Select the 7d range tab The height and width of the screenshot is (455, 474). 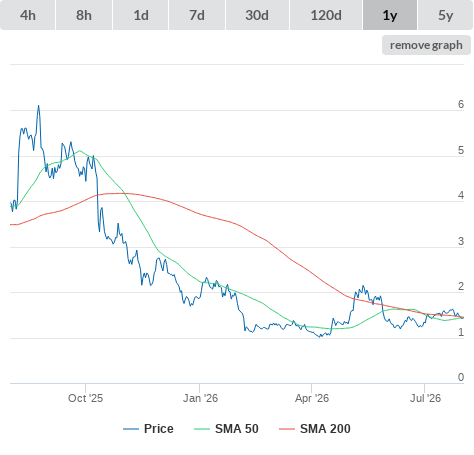tap(197, 15)
